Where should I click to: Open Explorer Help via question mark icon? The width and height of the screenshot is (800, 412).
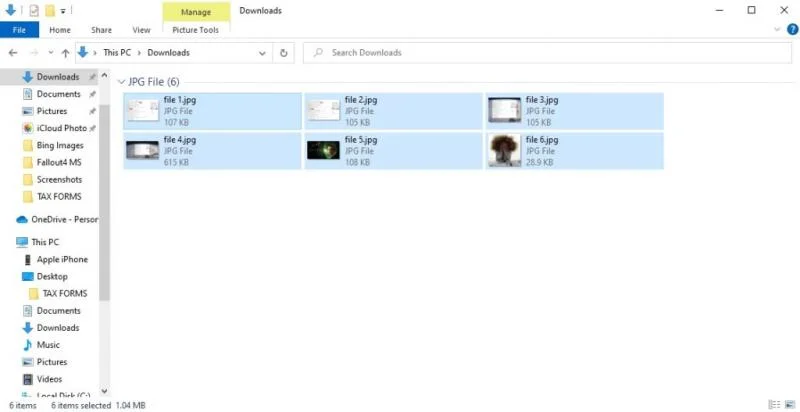point(792,30)
